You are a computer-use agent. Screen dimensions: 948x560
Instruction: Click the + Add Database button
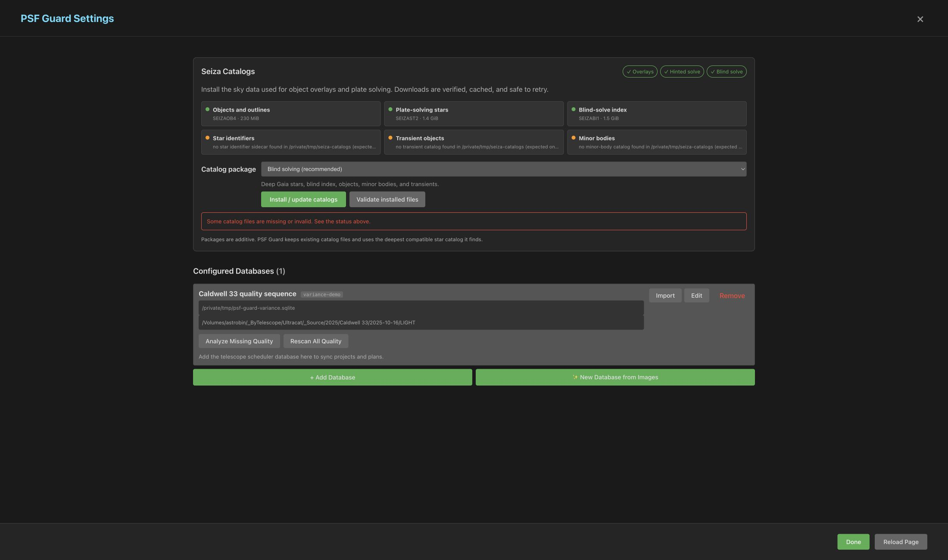click(x=332, y=377)
